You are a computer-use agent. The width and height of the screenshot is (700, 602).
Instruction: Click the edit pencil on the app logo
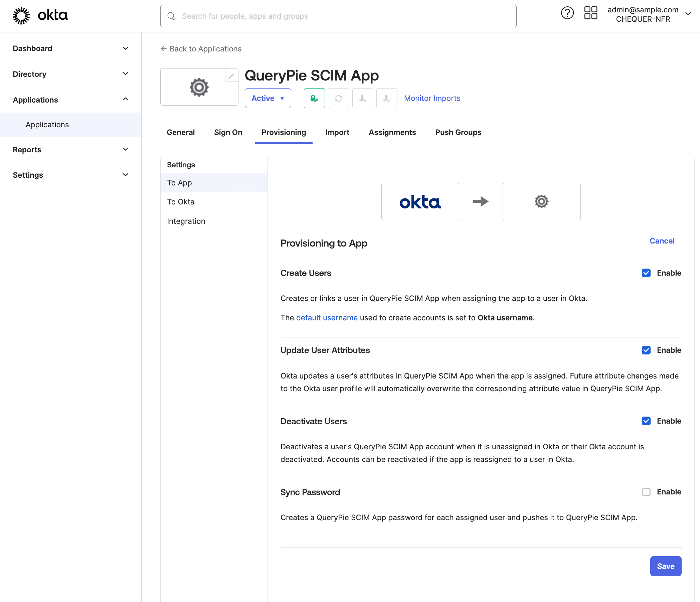pos(231,76)
